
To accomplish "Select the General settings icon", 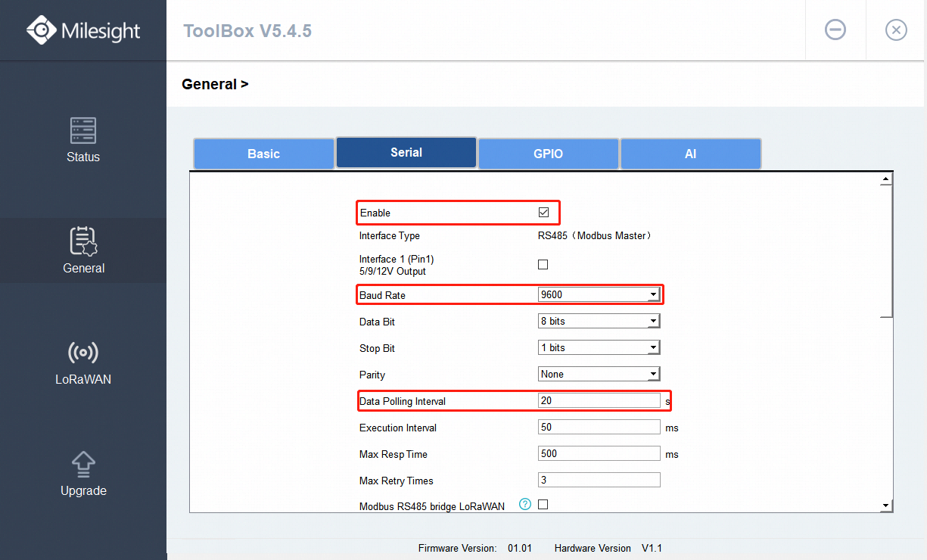I will (x=83, y=241).
